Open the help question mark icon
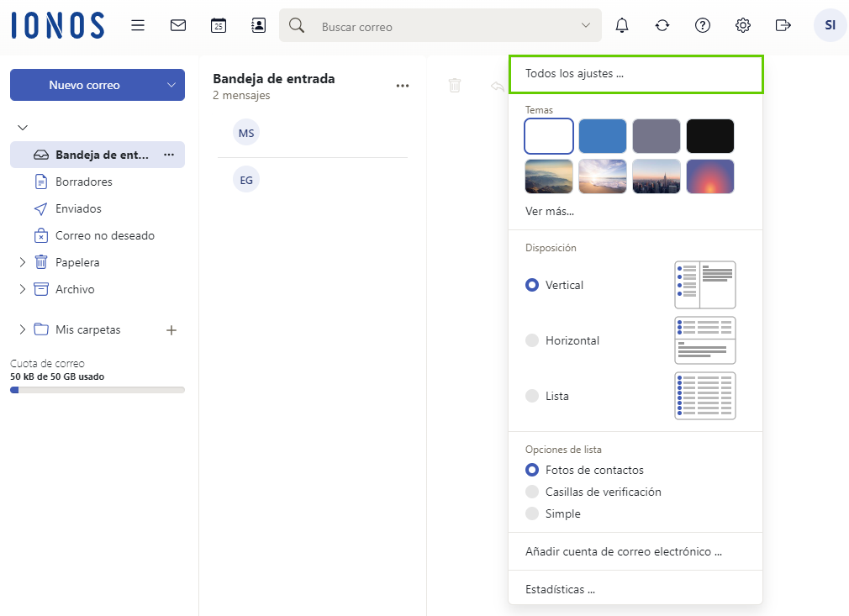 (703, 25)
